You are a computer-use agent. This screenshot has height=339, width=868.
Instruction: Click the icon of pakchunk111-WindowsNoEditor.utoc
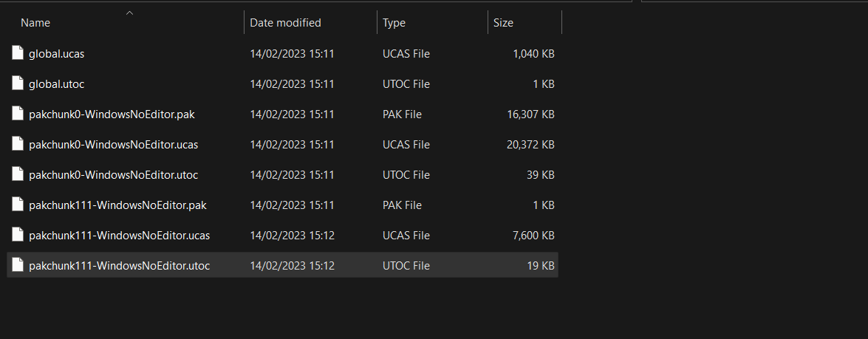[18, 265]
